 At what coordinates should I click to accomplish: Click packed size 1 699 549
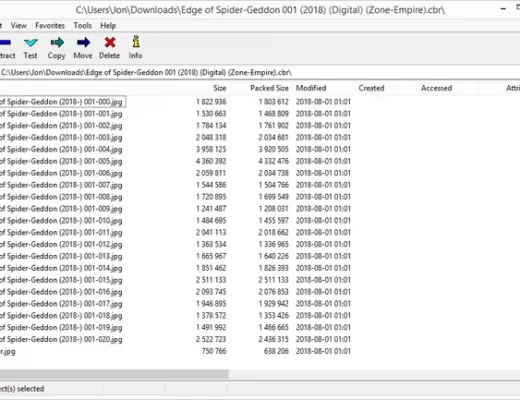coord(274,197)
